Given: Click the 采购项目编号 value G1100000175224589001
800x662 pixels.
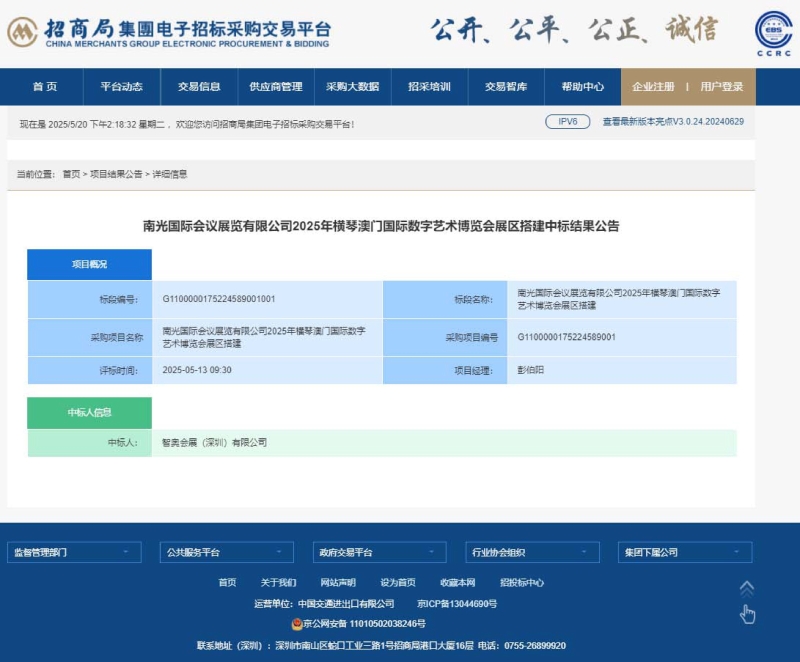Looking at the screenshot, I should (566, 337).
